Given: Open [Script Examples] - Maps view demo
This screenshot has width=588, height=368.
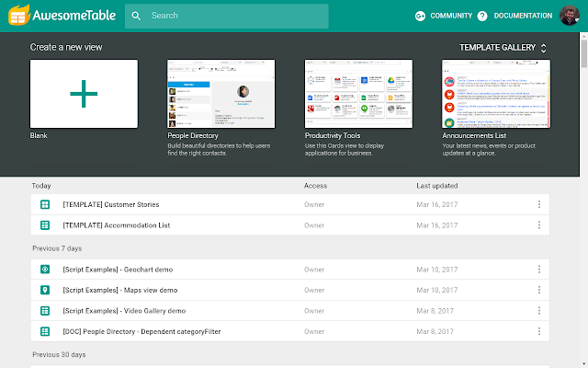Looking at the screenshot, I should click(120, 291).
